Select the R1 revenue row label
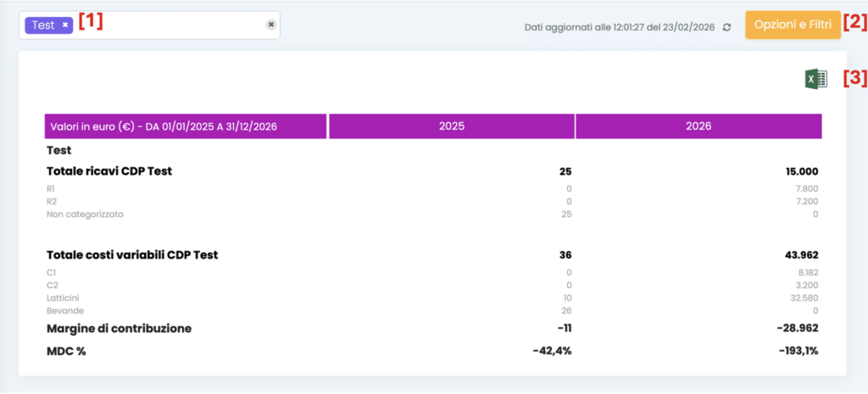 52,188
